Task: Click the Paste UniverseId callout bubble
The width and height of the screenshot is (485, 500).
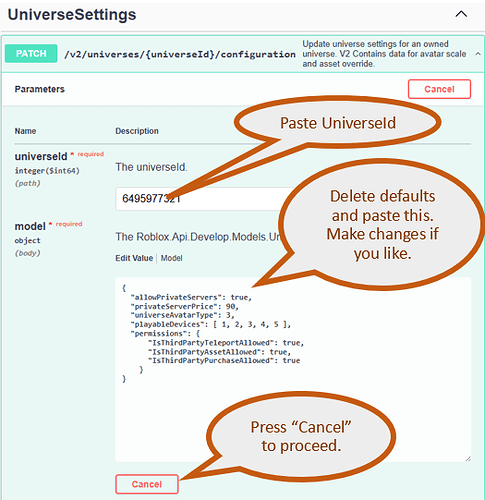Action: (x=337, y=123)
